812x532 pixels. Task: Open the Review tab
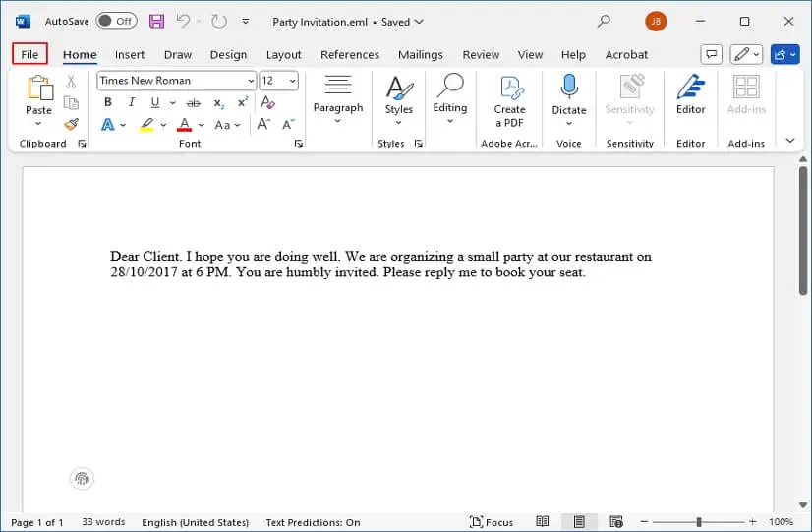[481, 54]
